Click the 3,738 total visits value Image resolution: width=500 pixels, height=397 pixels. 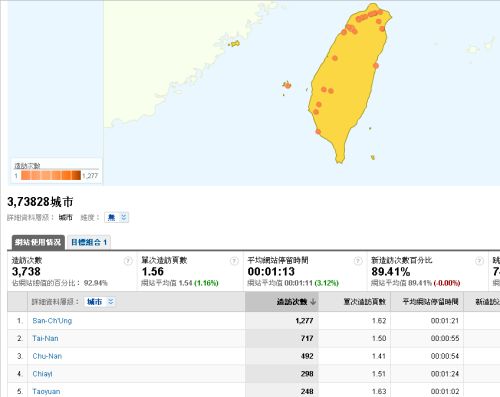[26, 272]
